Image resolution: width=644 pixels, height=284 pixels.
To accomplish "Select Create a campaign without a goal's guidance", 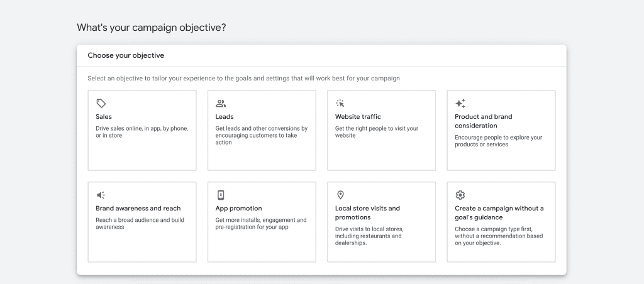I will pos(499,212).
